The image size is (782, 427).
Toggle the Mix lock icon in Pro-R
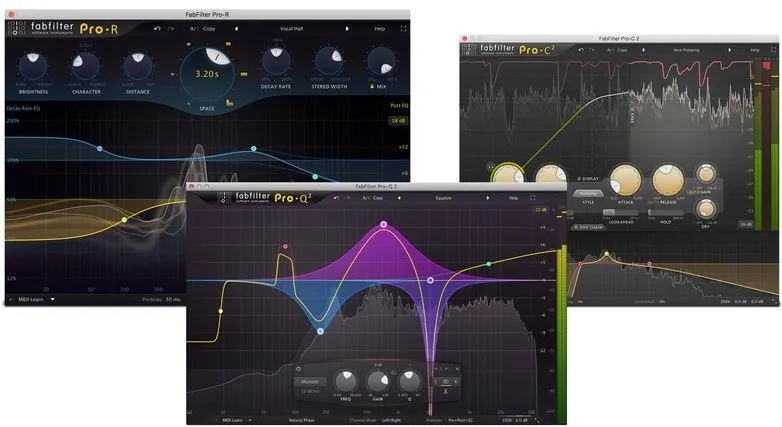point(372,86)
